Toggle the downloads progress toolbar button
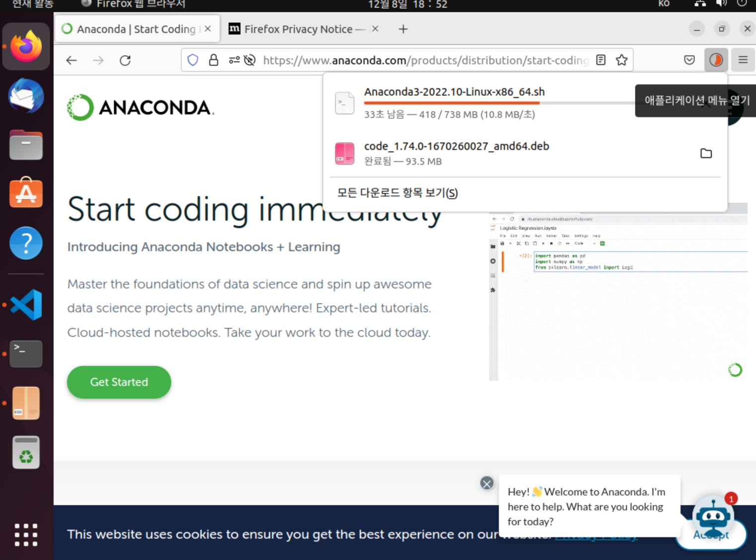 pos(716,60)
